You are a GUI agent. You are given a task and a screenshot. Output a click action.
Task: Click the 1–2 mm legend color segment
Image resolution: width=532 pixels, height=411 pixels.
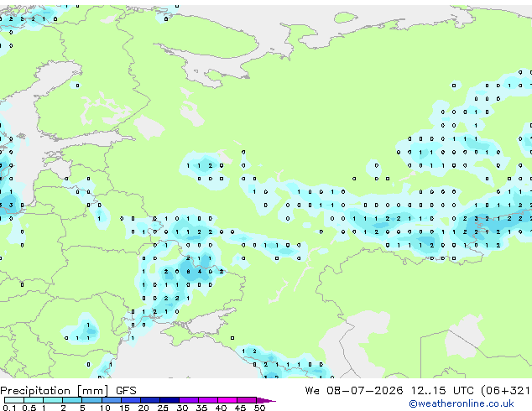(x=53, y=400)
